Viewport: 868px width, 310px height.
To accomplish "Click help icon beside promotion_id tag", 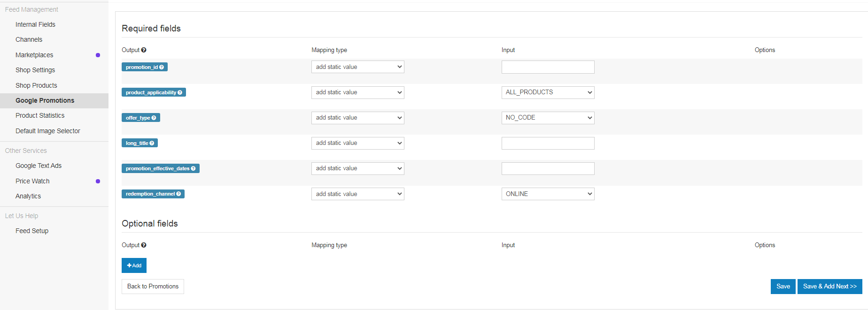I will [162, 67].
